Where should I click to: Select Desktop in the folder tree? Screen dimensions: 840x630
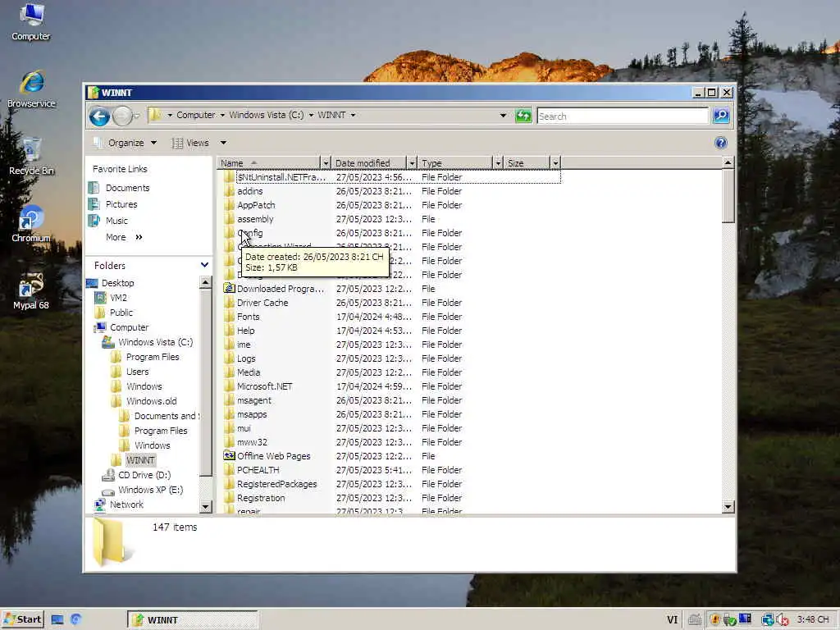coord(118,283)
